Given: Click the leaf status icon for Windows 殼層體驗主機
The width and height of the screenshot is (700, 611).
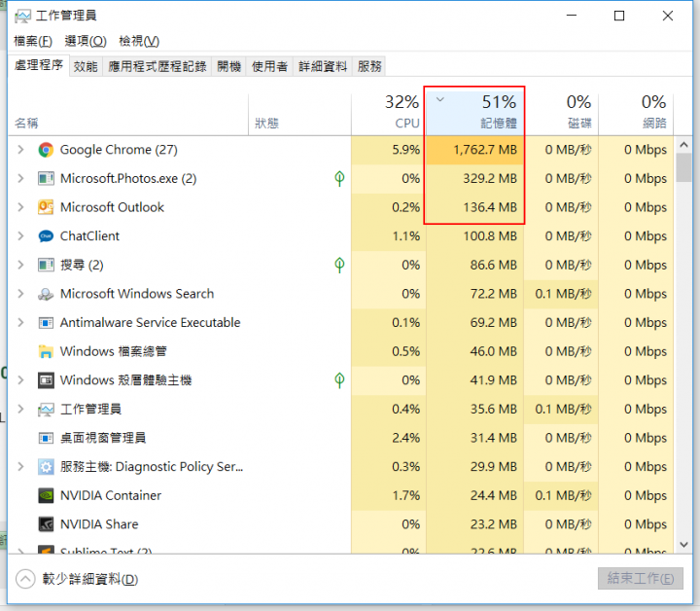Looking at the screenshot, I should point(339,380).
